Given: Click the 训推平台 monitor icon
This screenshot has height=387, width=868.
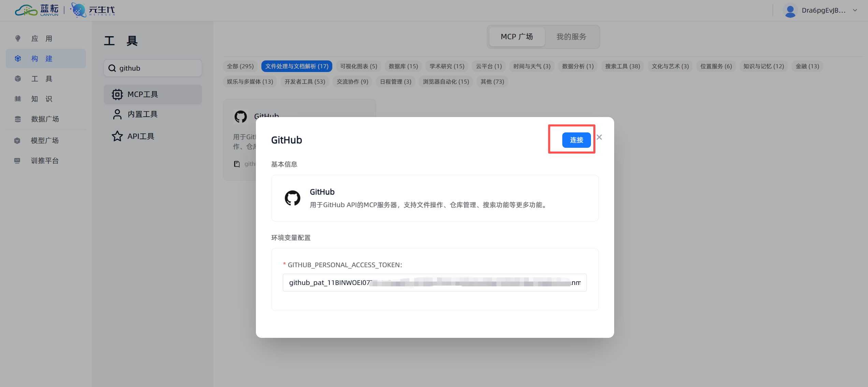Looking at the screenshot, I should tap(17, 161).
